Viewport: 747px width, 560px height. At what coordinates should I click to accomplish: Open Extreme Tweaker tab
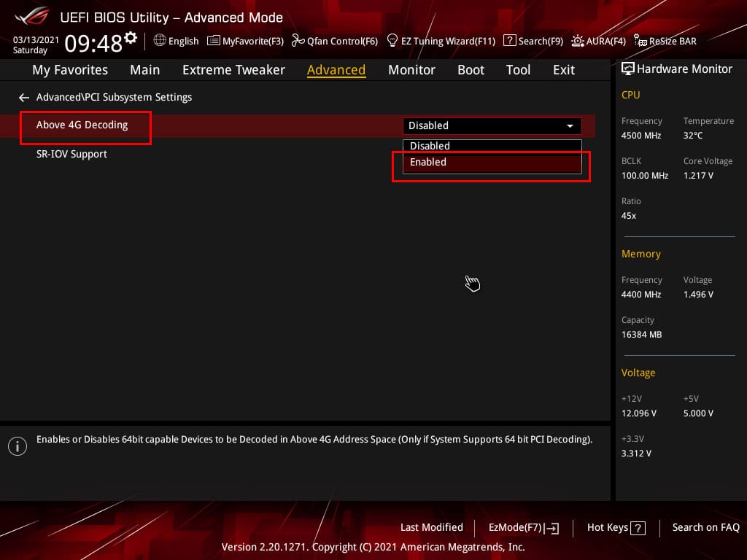pyautogui.click(x=233, y=70)
